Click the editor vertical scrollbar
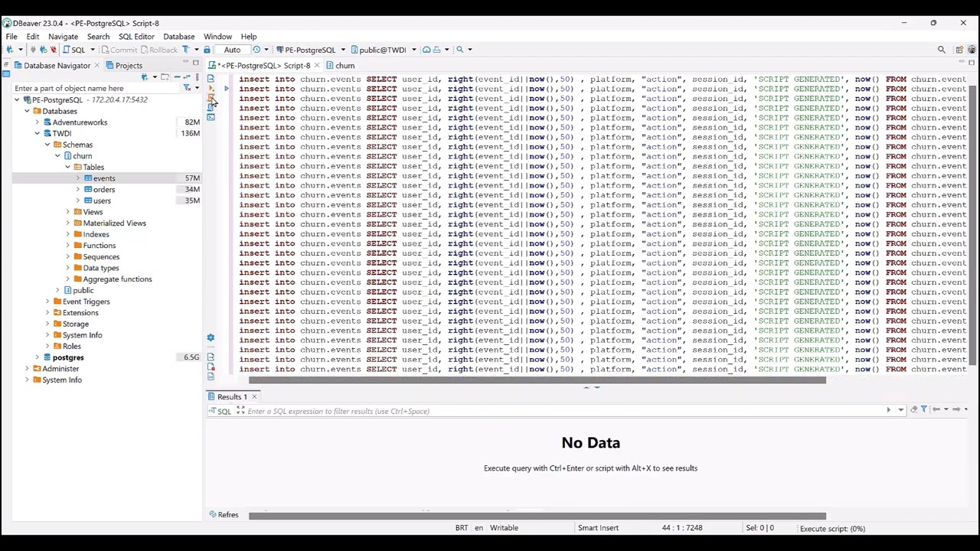 tap(973, 226)
